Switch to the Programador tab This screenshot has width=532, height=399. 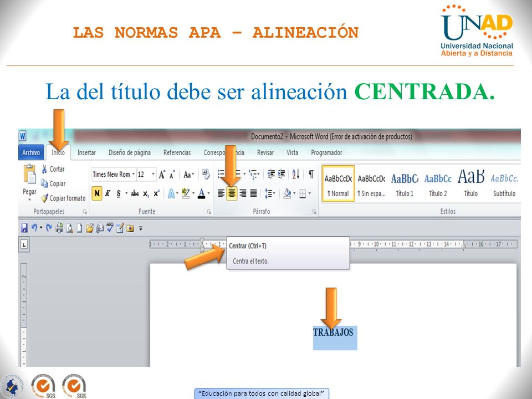pyautogui.click(x=326, y=152)
